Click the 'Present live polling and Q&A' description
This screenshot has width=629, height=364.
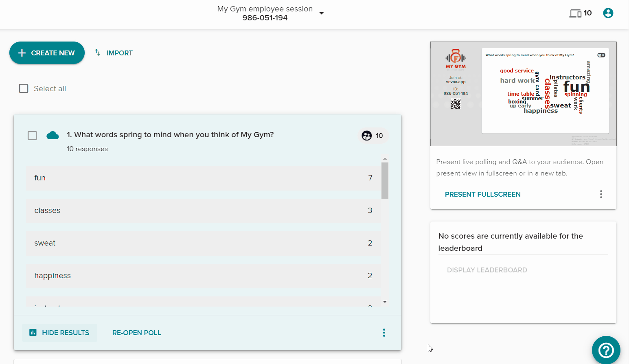tap(520, 167)
